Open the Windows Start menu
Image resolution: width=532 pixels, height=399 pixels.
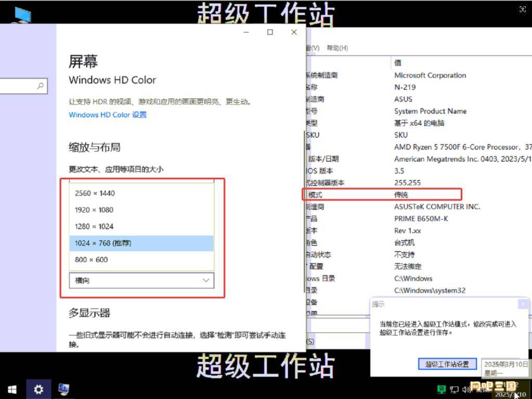tap(12, 389)
